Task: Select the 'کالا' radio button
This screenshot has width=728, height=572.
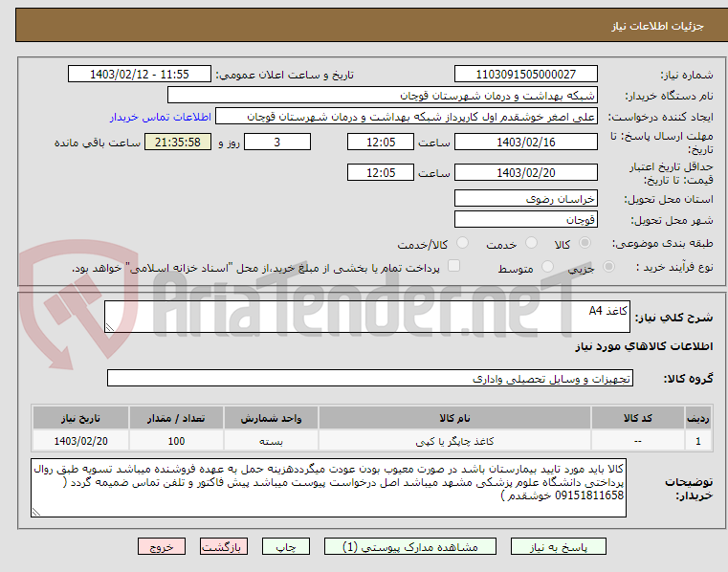Action: [585, 243]
